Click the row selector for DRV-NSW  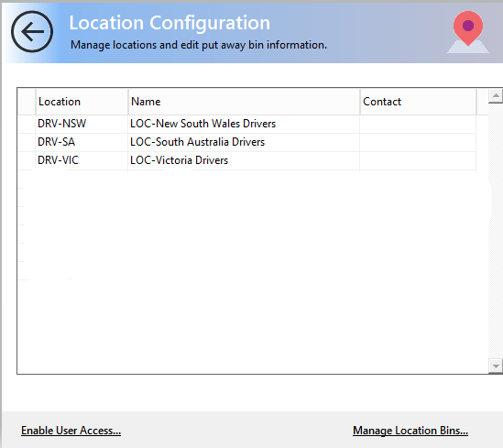[27, 124]
